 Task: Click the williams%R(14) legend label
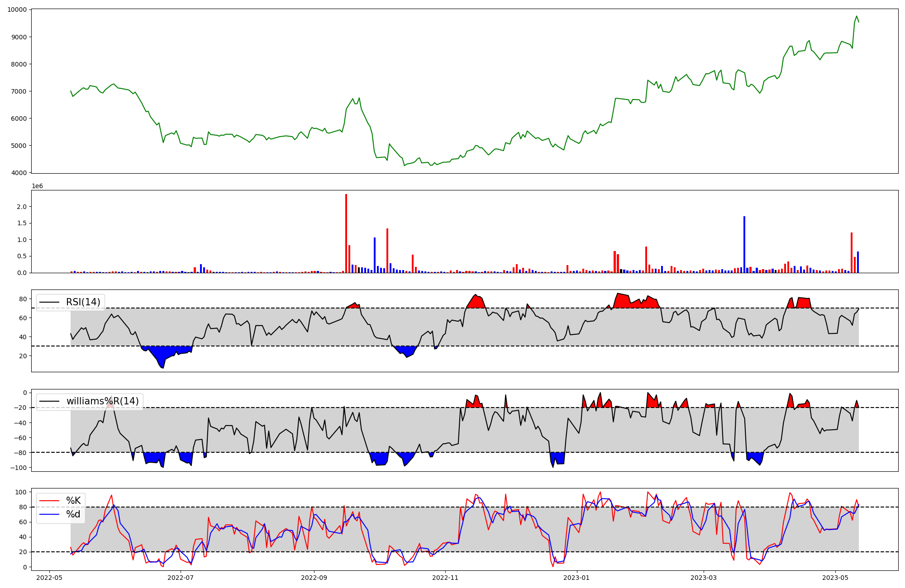(102, 401)
